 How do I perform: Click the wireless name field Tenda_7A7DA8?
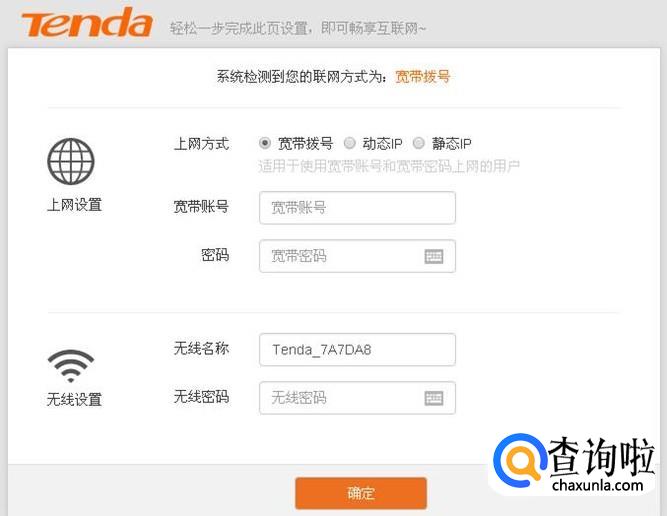point(357,350)
